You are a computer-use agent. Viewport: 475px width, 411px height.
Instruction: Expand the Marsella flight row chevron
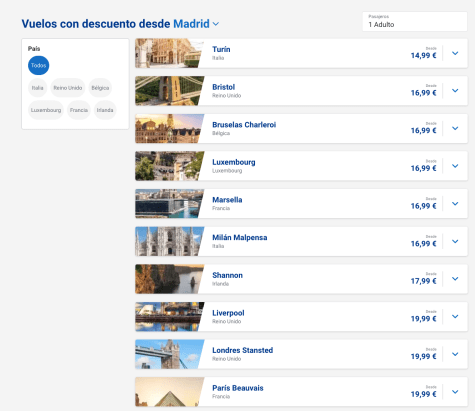[x=455, y=204]
